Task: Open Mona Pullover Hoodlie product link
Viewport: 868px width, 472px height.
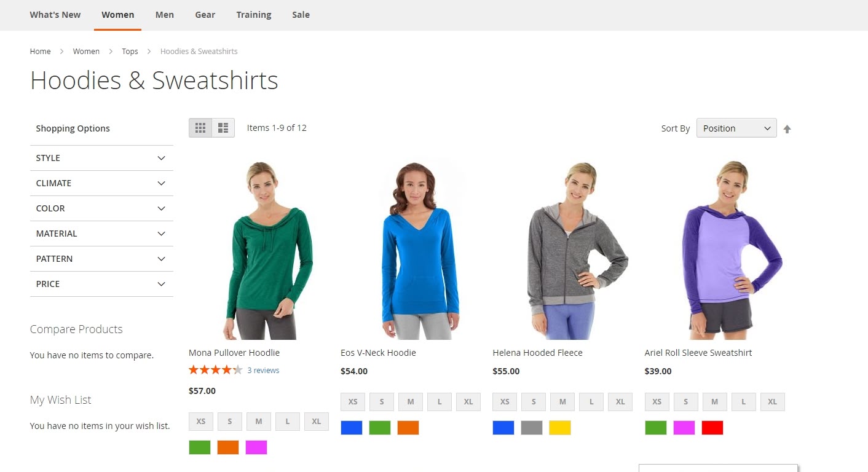Action: click(x=234, y=353)
